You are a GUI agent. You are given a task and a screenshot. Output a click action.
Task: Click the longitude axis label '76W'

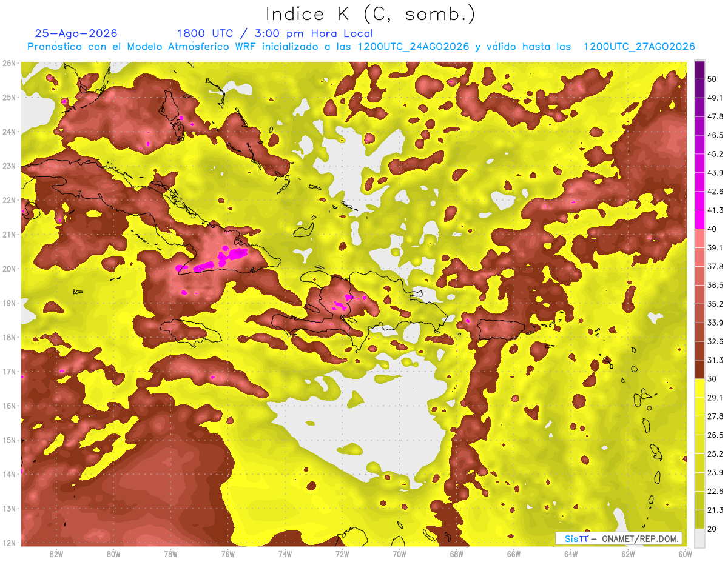click(x=227, y=554)
